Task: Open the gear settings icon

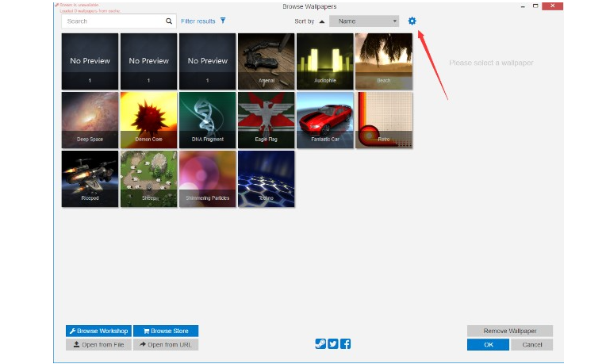Action: click(412, 21)
